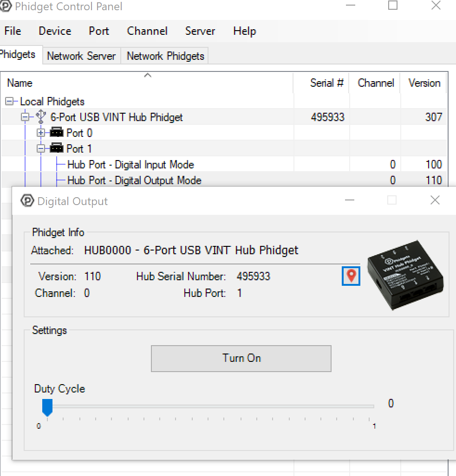Viewport: 456px width, 476px height.
Task: Expand the Port 0 tree node
Action: 41,133
